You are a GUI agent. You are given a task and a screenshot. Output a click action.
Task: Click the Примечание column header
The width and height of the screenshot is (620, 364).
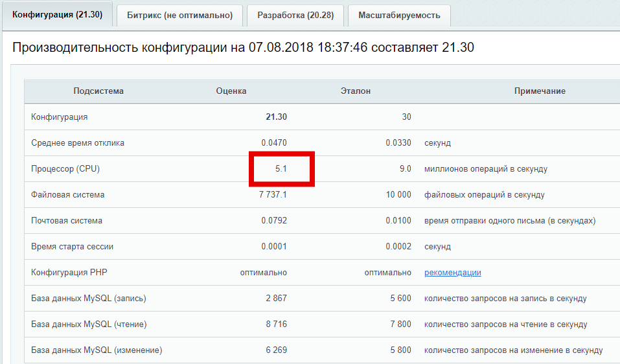[x=540, y=91]
